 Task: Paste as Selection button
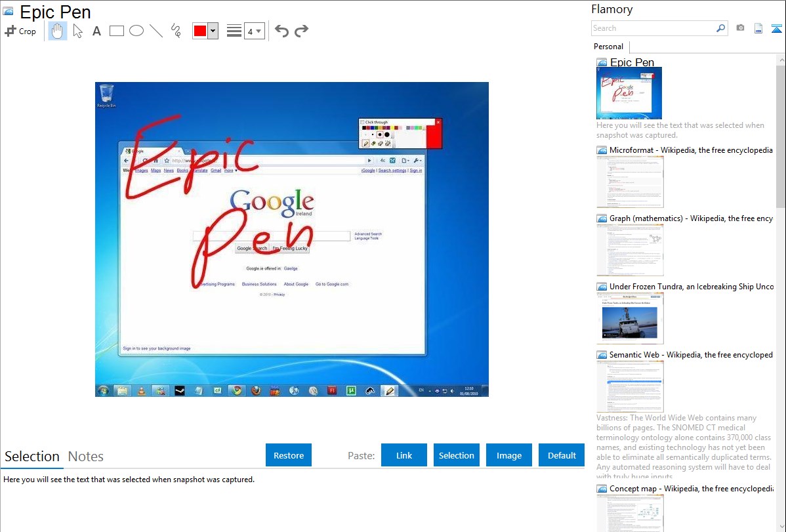(456, 455)
